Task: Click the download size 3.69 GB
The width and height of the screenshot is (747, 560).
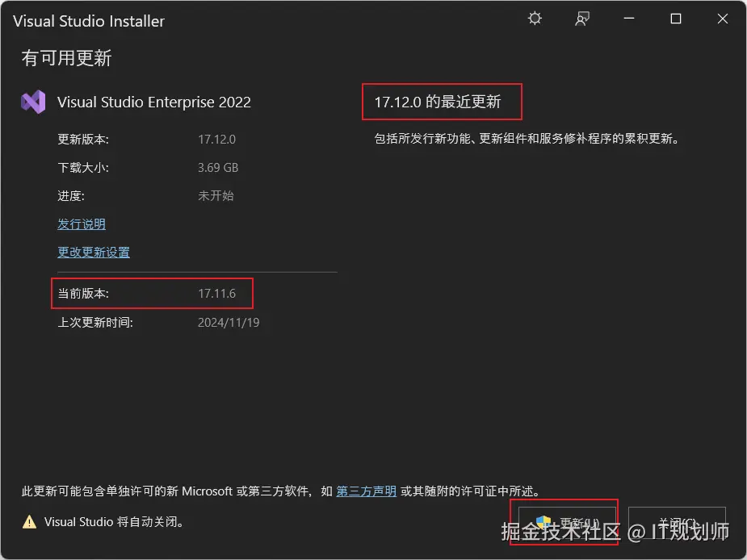Action: tap(218, 168)
